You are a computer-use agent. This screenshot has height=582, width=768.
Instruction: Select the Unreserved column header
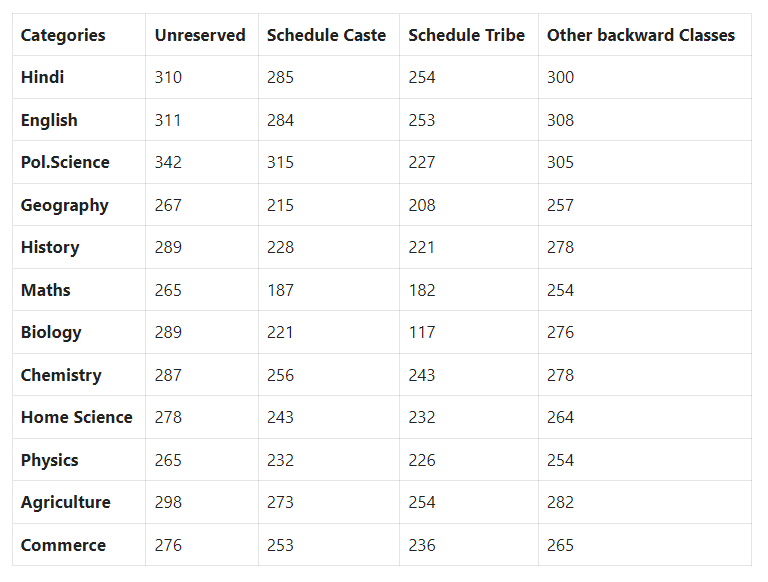click(x=200, y=35)
